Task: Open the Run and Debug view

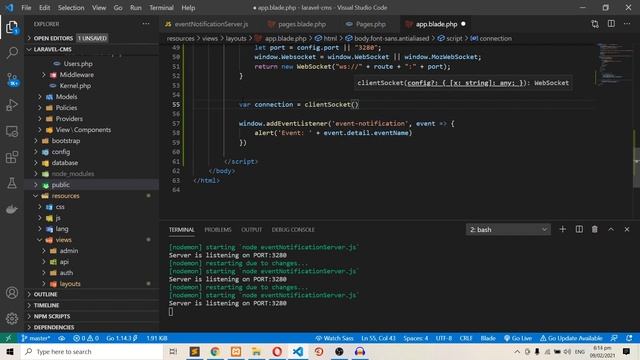Action: pyautogui.click(x=12, y=105)
